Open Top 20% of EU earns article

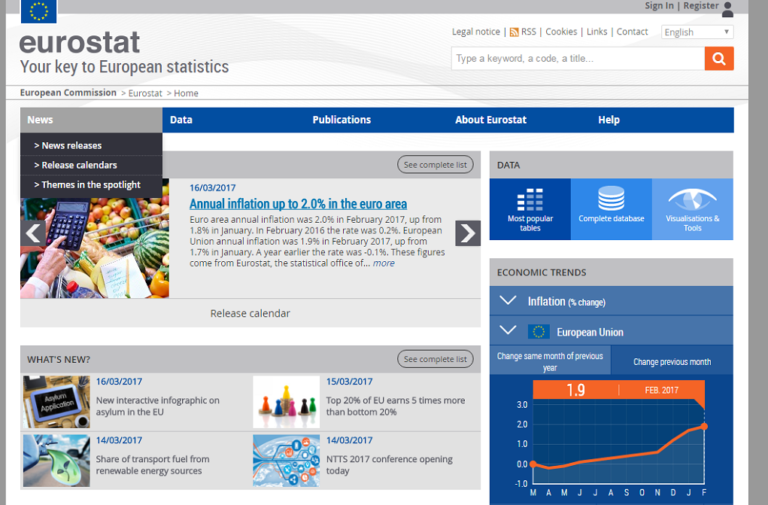(396, 406)
